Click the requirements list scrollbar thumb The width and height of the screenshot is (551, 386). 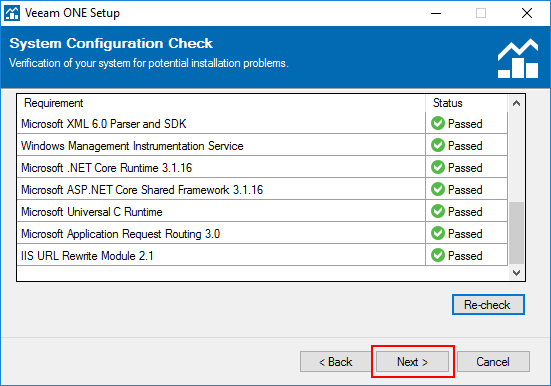pos(516,233)
